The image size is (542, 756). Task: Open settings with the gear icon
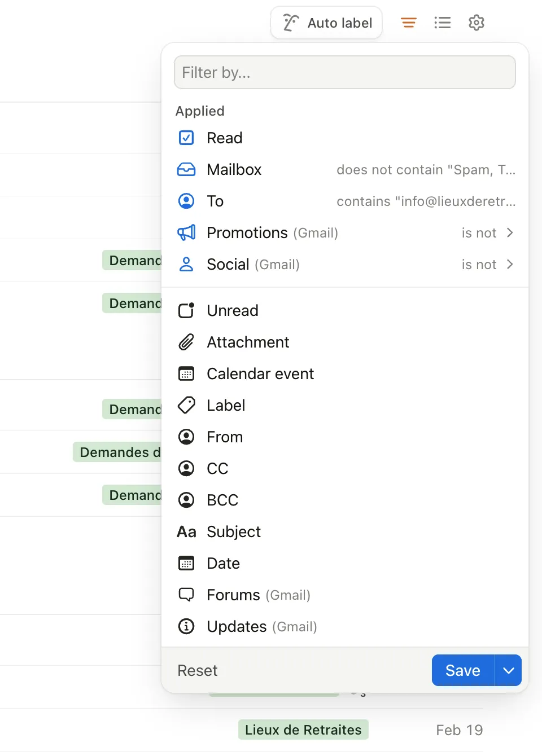pyautogui.click(x=477, y=23)
